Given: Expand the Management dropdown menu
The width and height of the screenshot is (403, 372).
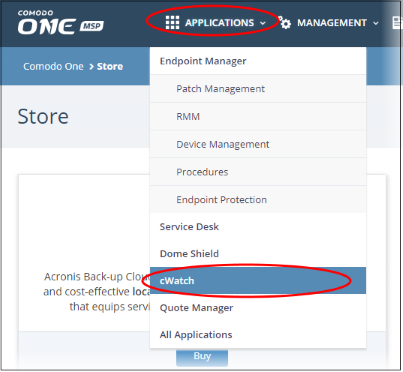Looking at the screenshot, I should [328, 23].
